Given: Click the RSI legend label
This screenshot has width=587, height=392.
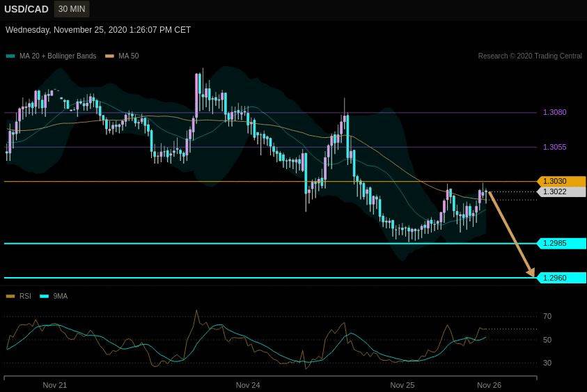Looking at the screenshot, I should [25, 297].
